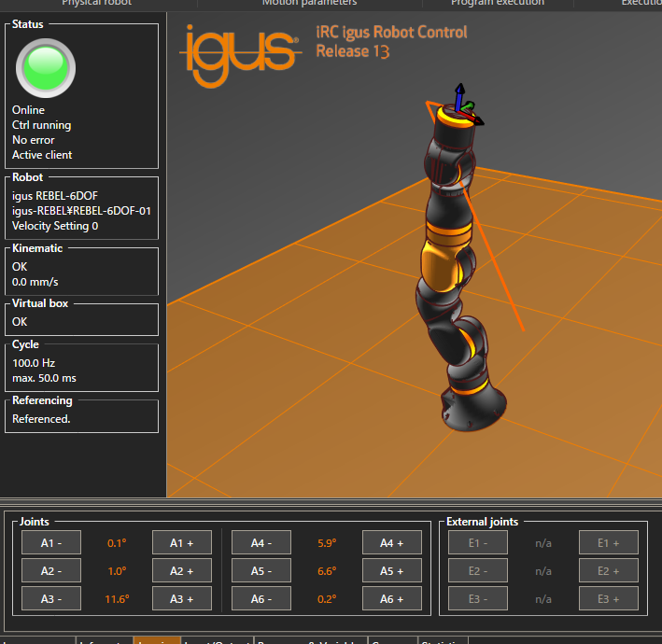662x644 pixels.
Task: Jog joint A2 in positive direction
Action: (x=182, y=570)
